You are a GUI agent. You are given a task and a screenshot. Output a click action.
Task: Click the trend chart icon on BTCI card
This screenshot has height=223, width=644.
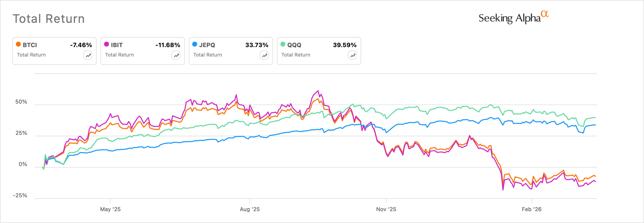click(x=88, y=55)
